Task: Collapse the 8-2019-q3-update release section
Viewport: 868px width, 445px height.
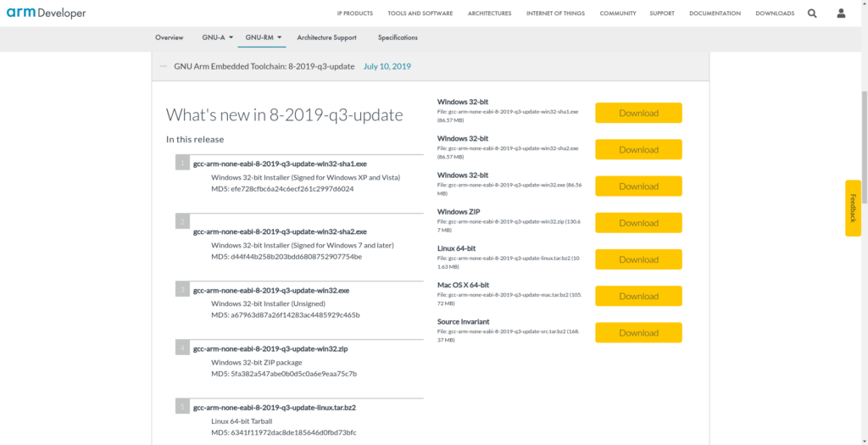Action: click(x=164, y=66)
